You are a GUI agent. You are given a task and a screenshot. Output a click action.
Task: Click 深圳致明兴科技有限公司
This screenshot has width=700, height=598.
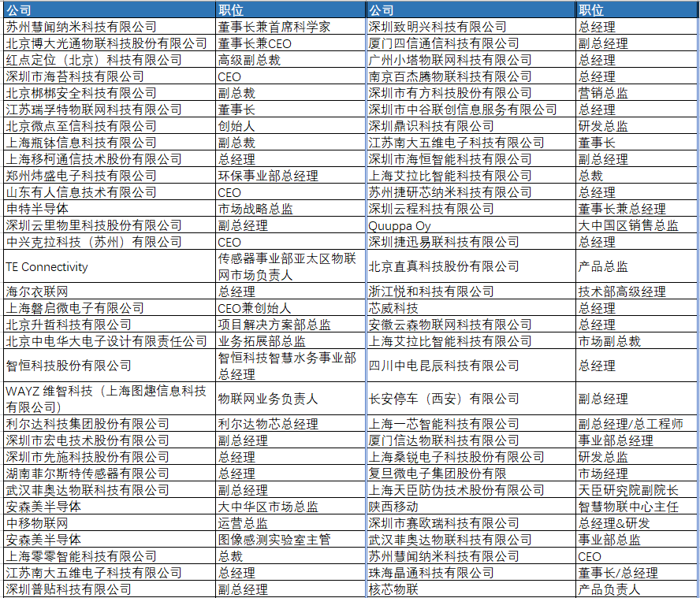(x=471, y=27)
